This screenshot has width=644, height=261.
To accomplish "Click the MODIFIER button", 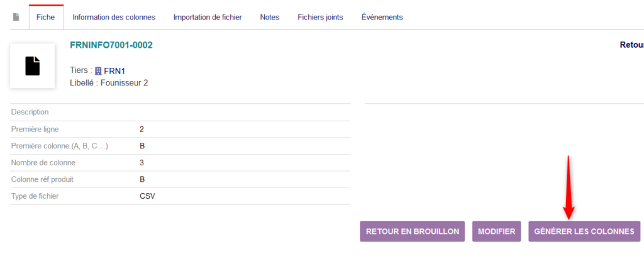I will click(x=497, y=231).
